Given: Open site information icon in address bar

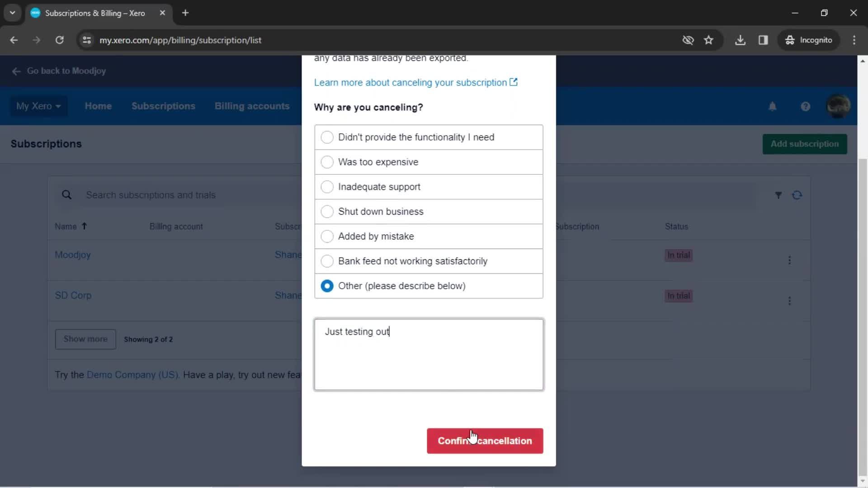Looking at the screenshot, I should pyautogui.click(x=87, y=40).
